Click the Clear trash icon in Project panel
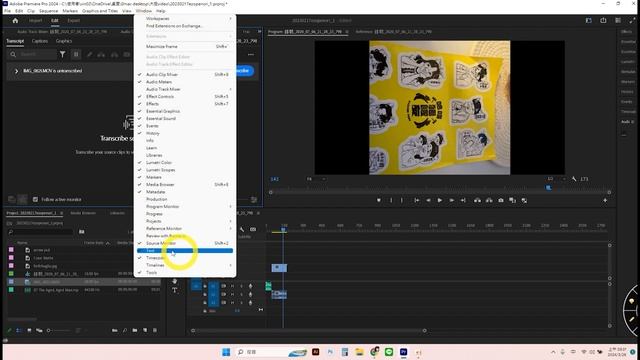 click(x=155, y=330)
